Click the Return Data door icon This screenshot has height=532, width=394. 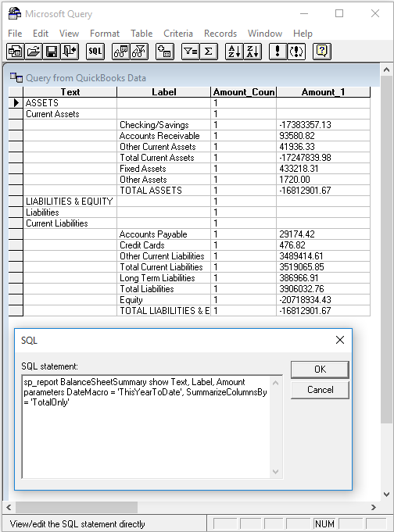point(70,52)
